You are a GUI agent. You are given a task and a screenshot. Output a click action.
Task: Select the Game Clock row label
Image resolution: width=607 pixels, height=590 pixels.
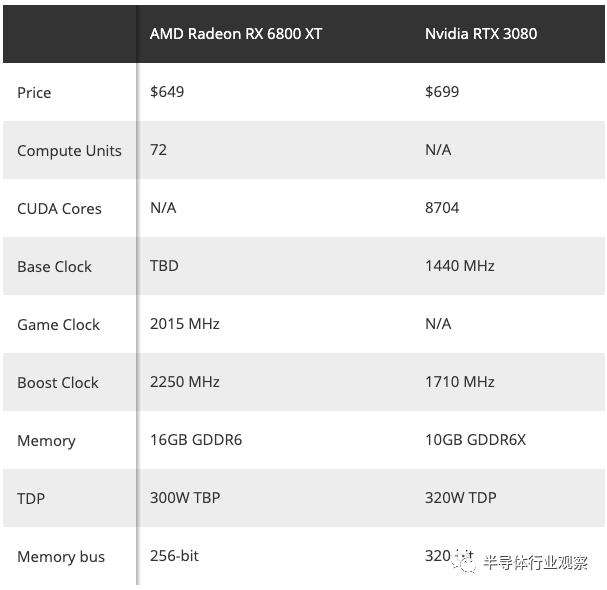coord(58,324)
